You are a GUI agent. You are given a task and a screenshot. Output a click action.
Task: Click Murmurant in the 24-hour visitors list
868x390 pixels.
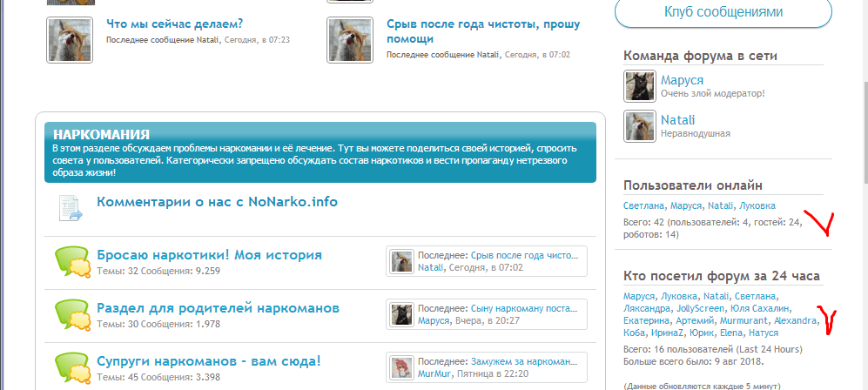click(x=744, y=320)
